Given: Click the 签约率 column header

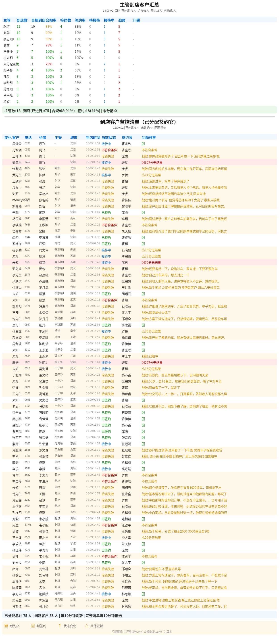Looking at the screenshot, I should tap(80, 20).
